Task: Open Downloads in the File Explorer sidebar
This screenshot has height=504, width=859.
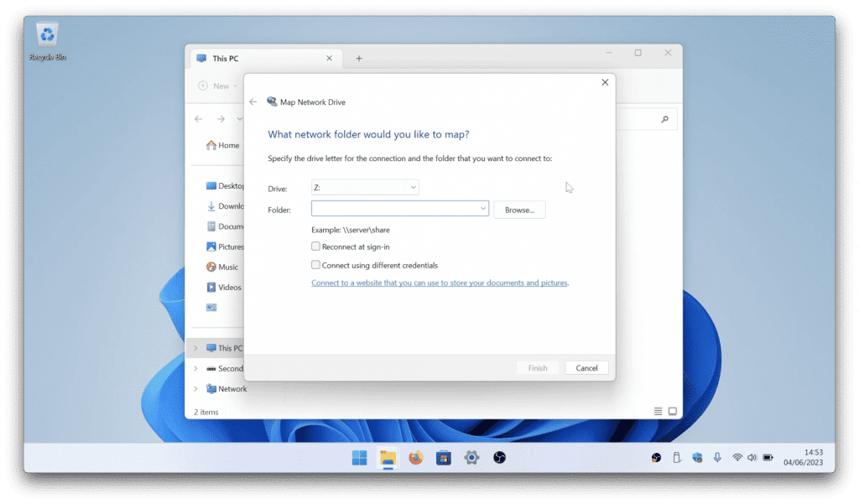Action: 225,206
